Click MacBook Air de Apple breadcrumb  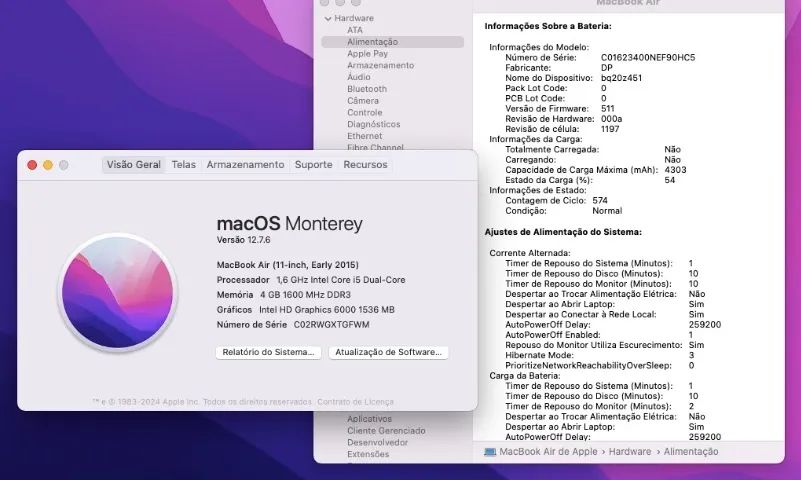[x=548, y=451]
